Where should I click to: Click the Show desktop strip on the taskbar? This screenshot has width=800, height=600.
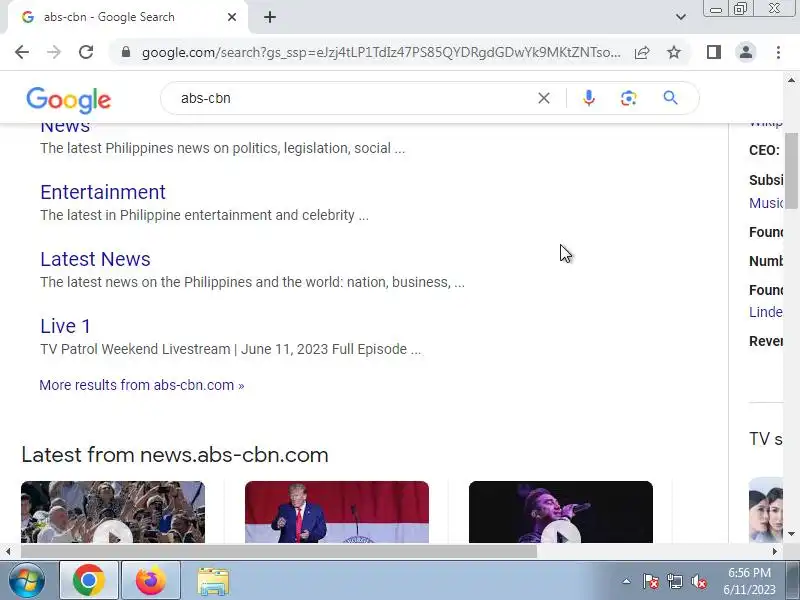(793, 581)
